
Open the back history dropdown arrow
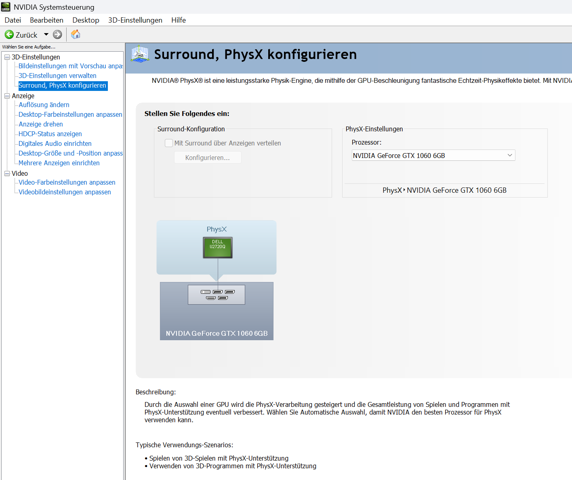[x=46, y=35]
